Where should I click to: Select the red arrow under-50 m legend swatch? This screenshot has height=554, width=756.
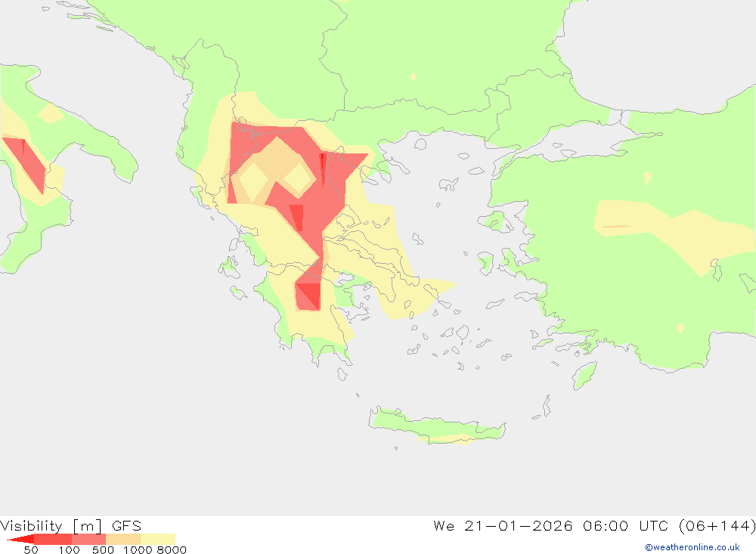tap(20, 539)
